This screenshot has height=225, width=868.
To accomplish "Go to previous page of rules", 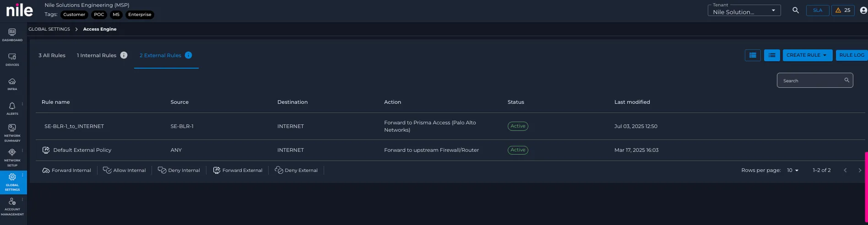I will point(845,170).
